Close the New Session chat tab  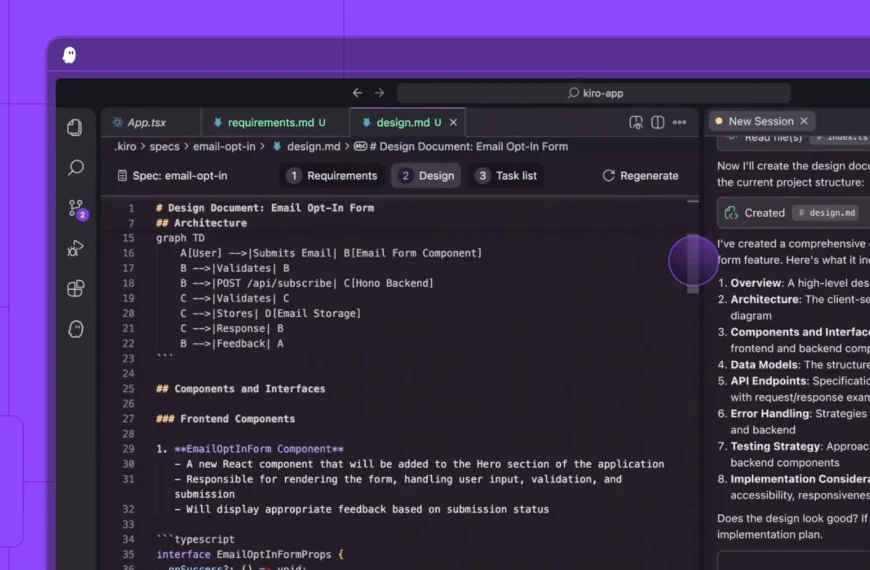click(804, 121)
